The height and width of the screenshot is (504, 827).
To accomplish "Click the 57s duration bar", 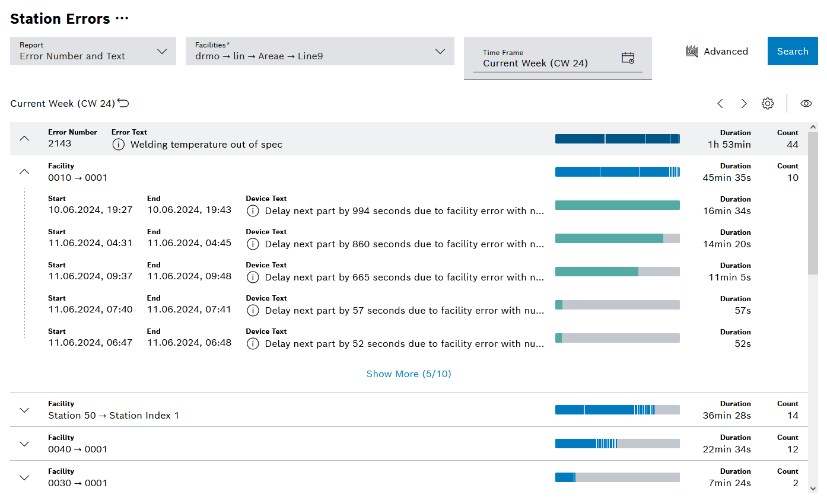I will [618, 305].
